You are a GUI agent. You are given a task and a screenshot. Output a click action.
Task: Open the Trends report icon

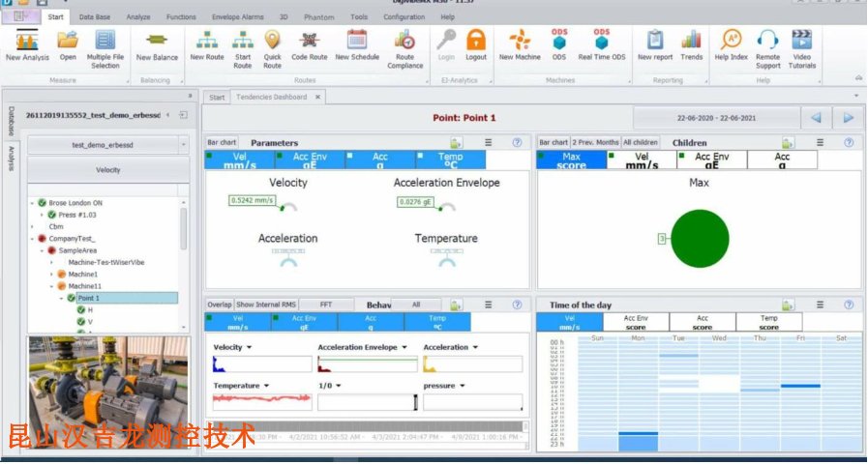(691, 41)
